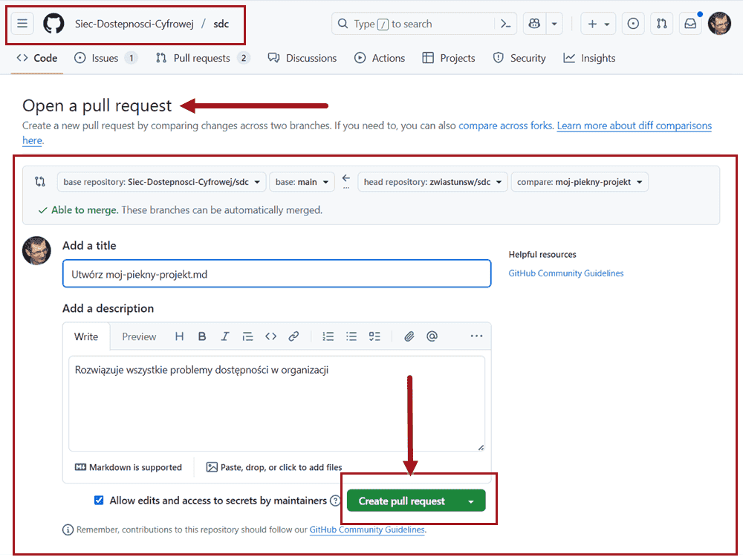Attach files using the paperclip icon
This screenshot has width=743, height=560.
[x=409, y=336]
